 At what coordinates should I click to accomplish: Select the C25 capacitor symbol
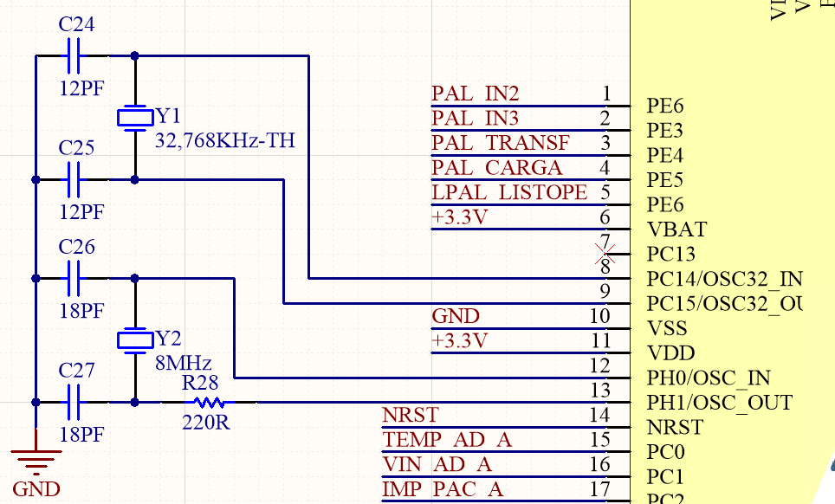click(x=74, y=180)
